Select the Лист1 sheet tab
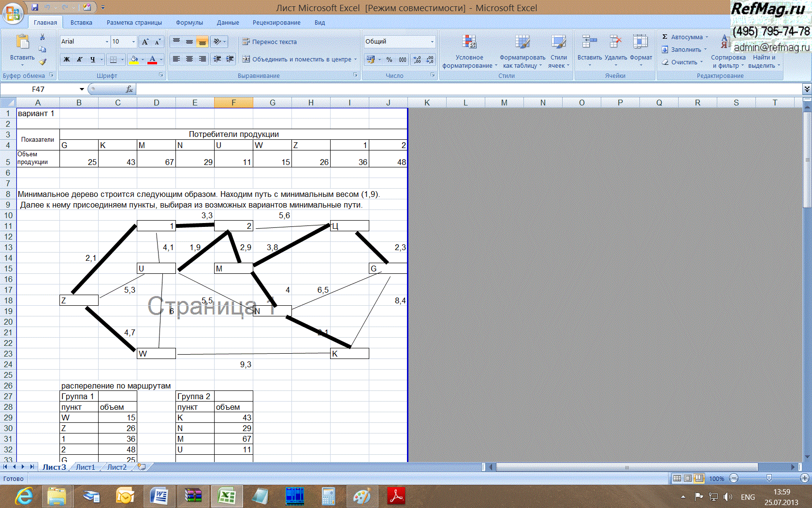812x508 pixels. coord(86,467)
